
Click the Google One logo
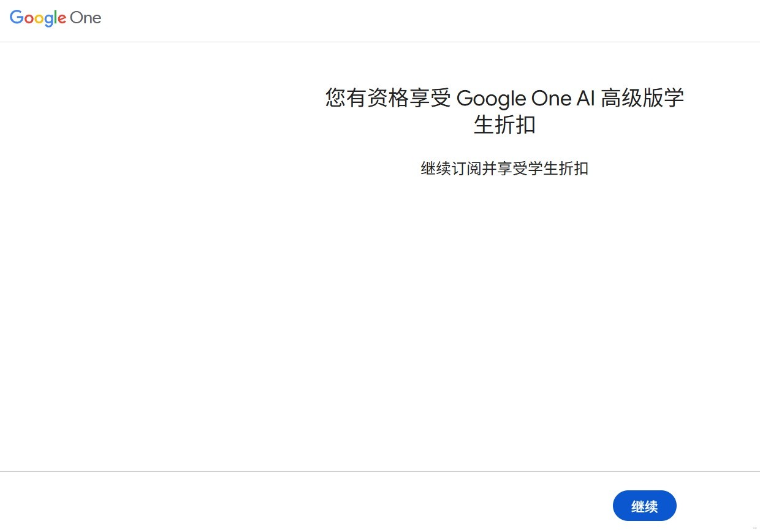pos(55,18)
